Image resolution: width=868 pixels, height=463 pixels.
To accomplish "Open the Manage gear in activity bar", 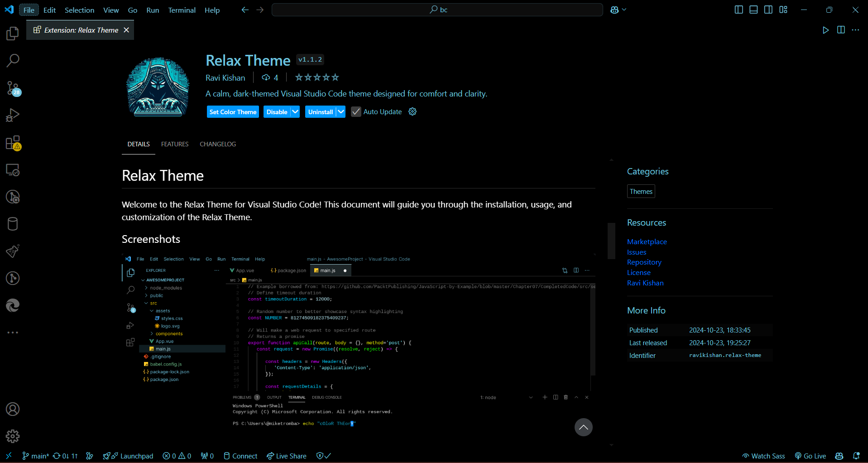I will pos(13,436).
